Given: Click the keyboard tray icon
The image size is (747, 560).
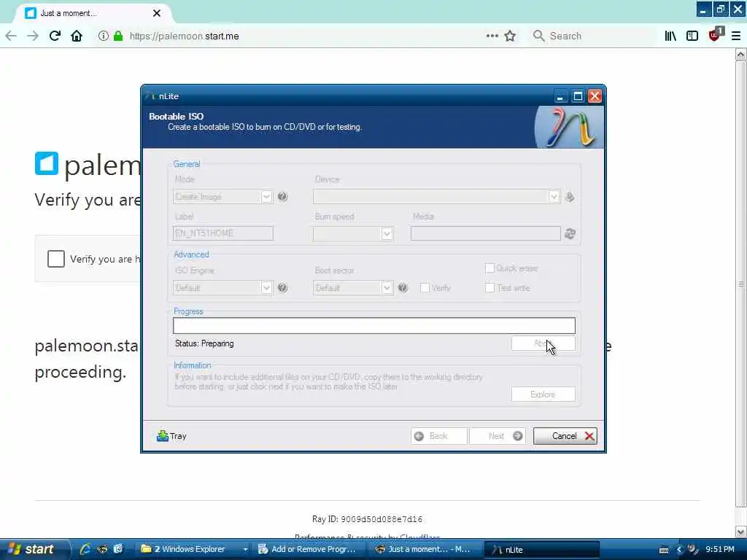Looking at the screenshot, I should [664, 550].
